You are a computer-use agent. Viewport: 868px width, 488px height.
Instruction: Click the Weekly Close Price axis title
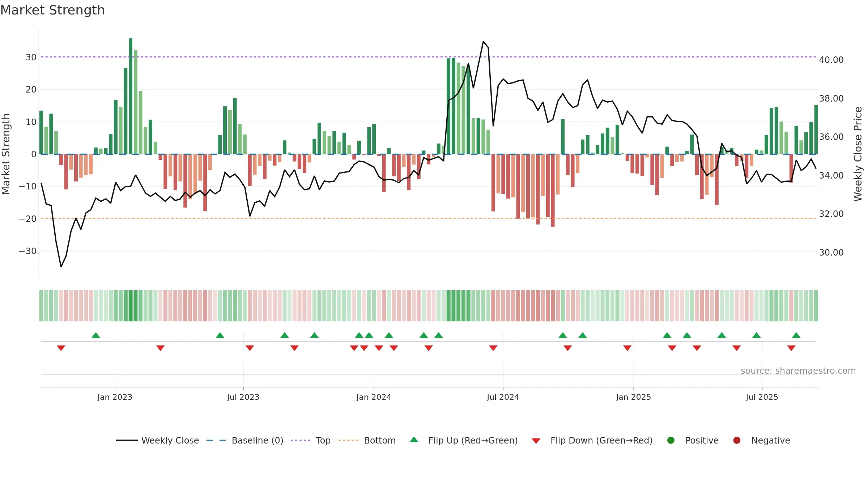[858, 154]
